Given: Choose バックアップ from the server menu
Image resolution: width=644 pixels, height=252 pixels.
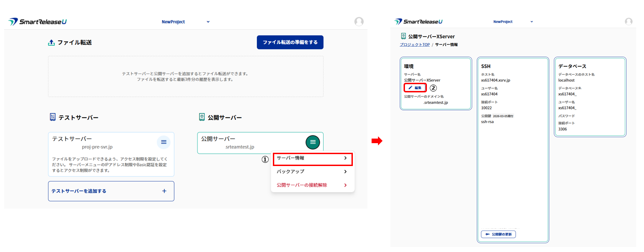Looking at the screenshot, I should click(x=291, y=172).
